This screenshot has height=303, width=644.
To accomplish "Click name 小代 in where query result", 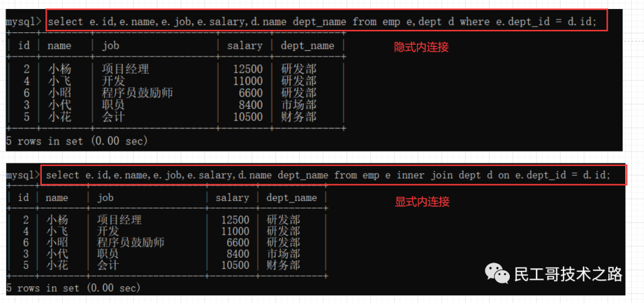I will (60, 105).
